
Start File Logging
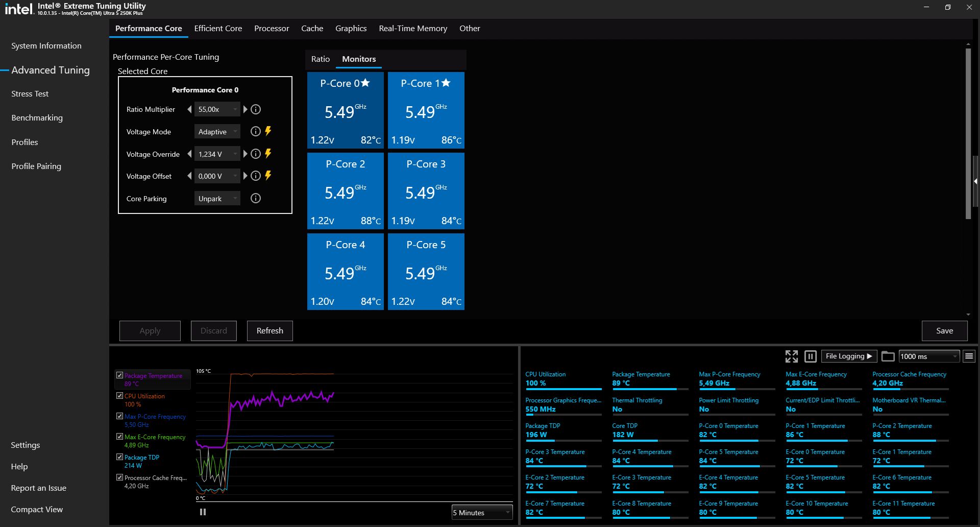tap(848, 356)
